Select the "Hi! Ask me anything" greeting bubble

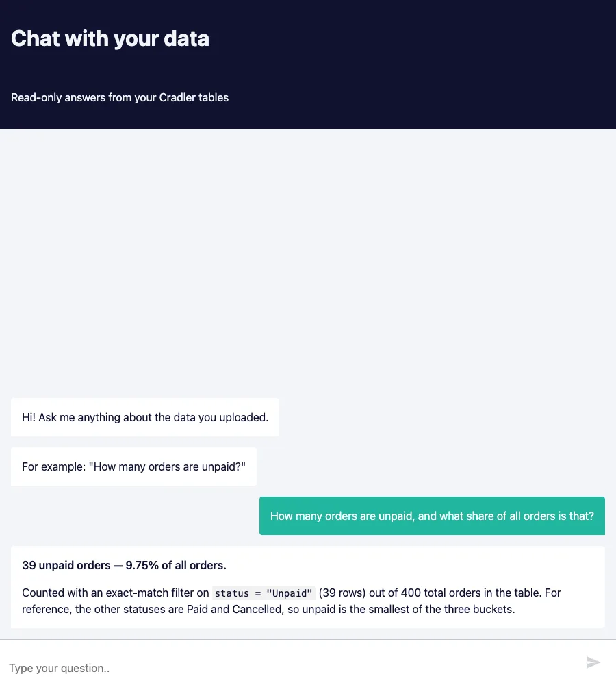(145, 417)
